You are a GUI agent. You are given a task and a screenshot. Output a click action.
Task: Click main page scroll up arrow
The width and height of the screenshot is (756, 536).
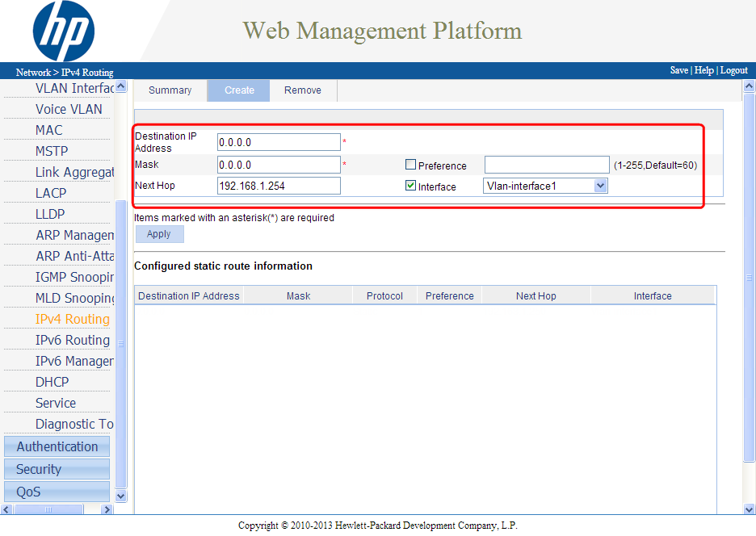pyautogui.click(x=749, y=86)
